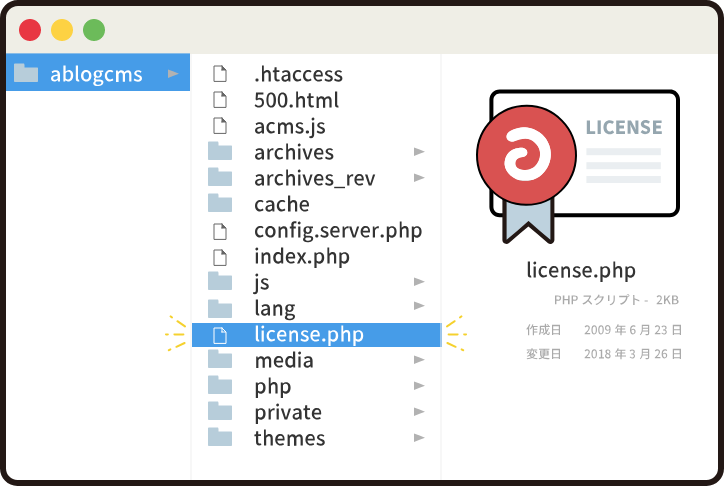Click the archives folder icon

(220, 152)
